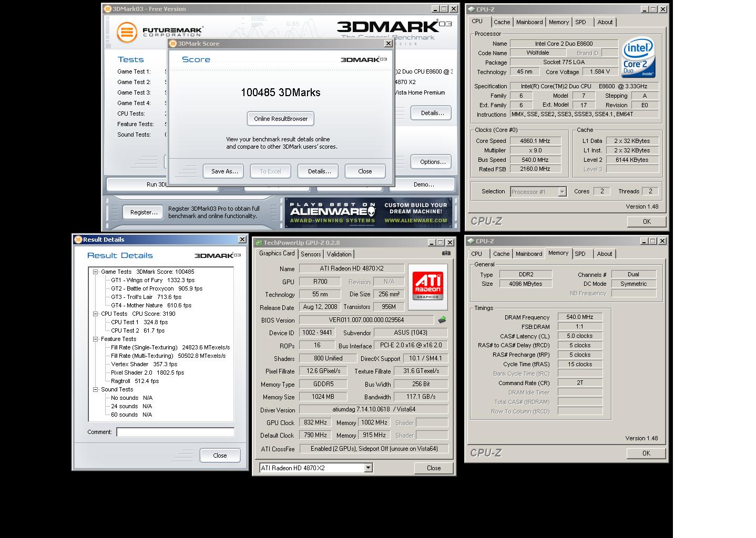Click the DRAM Frequency 540.0 MHz value
The height and width of the screenshot is (538, 756).
[580, 317]
